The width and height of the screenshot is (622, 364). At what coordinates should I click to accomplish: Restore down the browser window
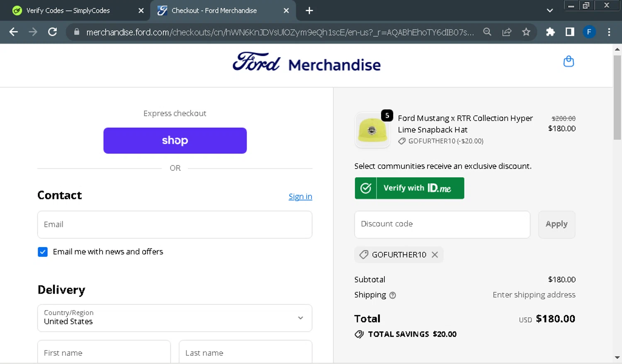(x=586, y=6)
